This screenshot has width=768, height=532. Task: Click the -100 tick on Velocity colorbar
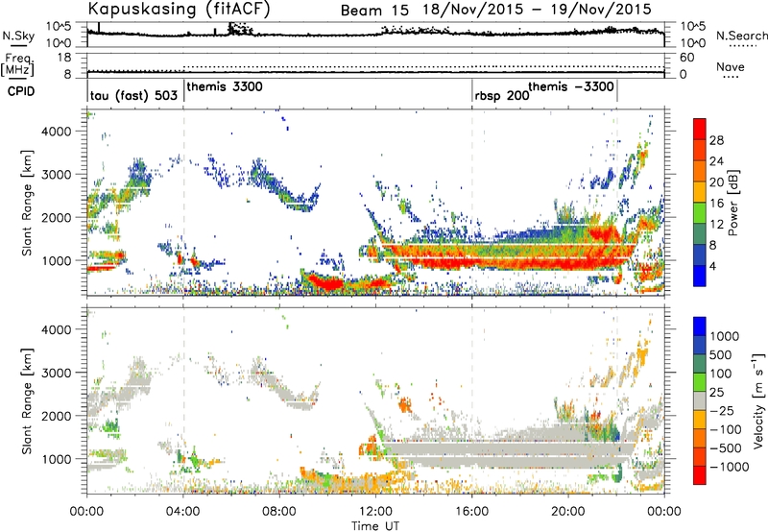tap(726, 429)
